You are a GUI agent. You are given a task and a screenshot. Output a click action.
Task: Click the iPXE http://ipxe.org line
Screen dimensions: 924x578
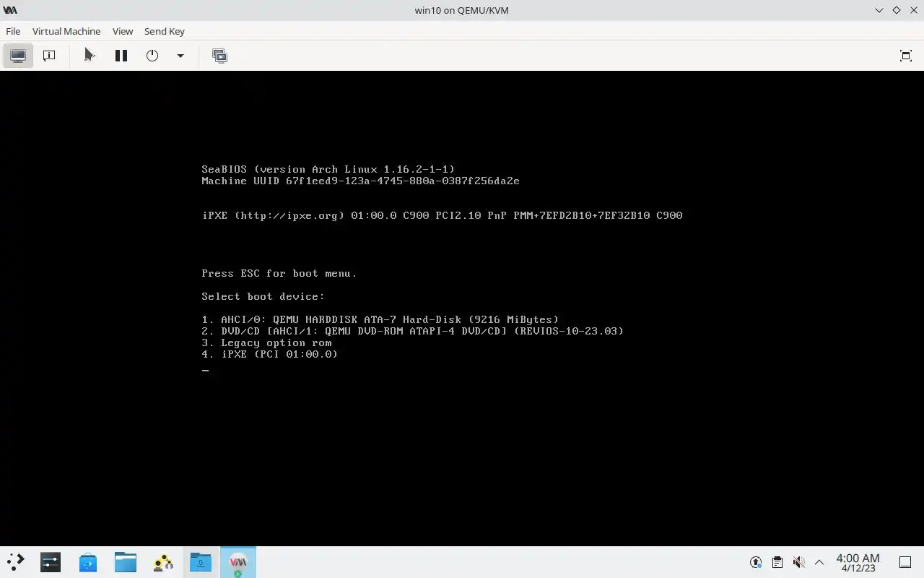[443, 215]
